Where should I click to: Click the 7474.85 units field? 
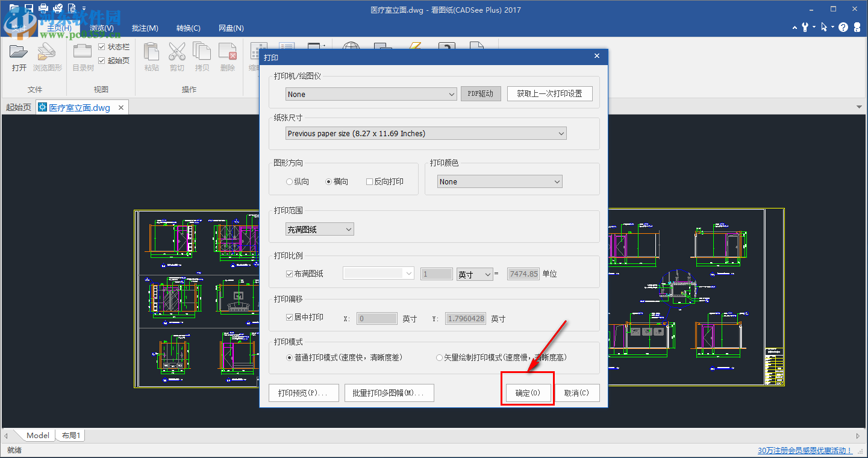(x=523, y=274)
